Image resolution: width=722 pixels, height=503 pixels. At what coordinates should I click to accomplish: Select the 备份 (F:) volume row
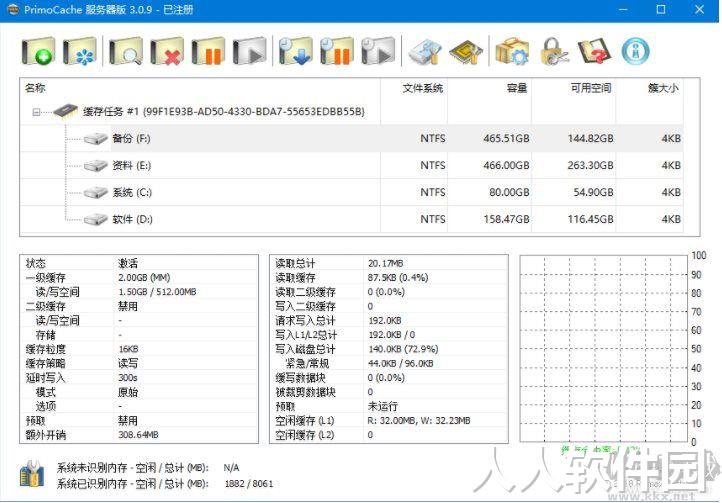click(352, 138)
